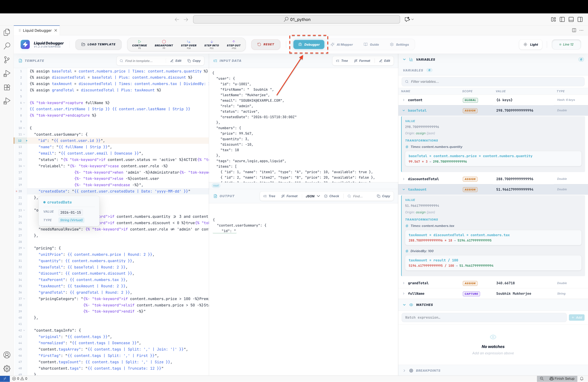This screenshot has width=588, height=382.
Task: Copy the template contents
Action: [x=194, y=61]
